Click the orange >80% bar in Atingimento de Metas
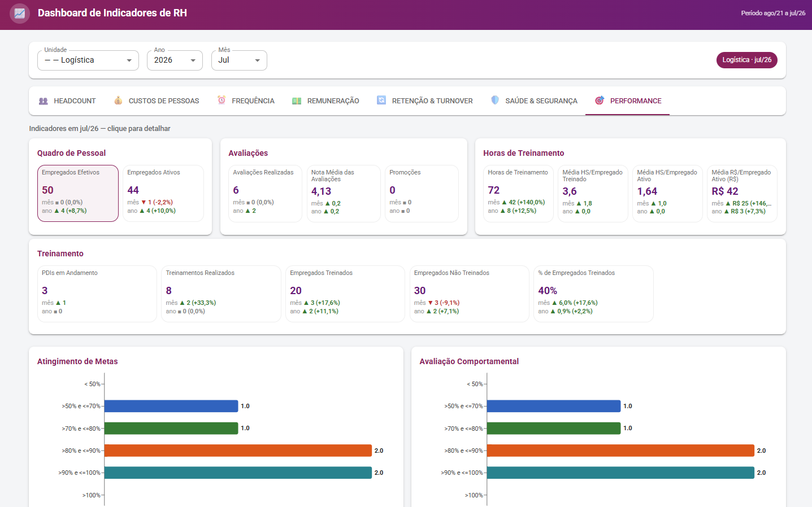The height and width of the screenshot is (507, 812). (x=238, y=451)
